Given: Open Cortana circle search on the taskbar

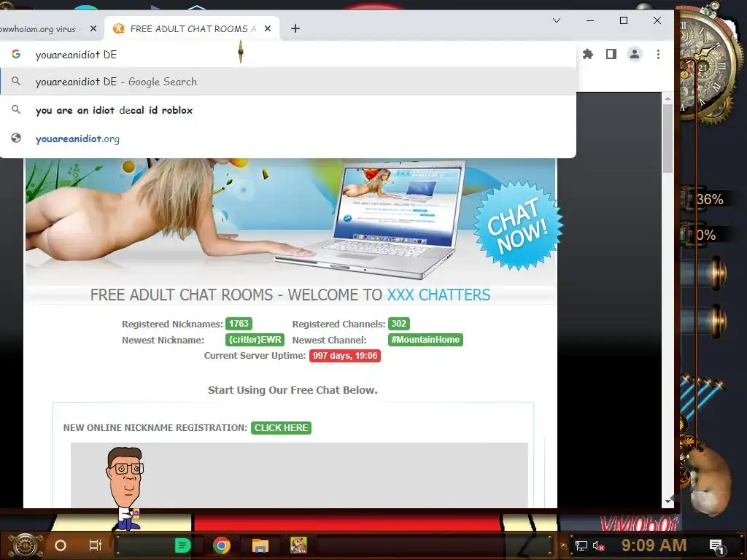Looking at the screenshot, I should pos(61,545).
